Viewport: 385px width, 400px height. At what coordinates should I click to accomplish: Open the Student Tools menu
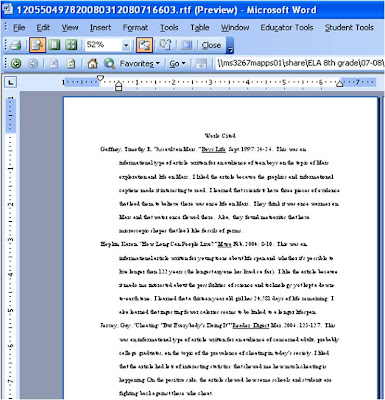(349, 28)
